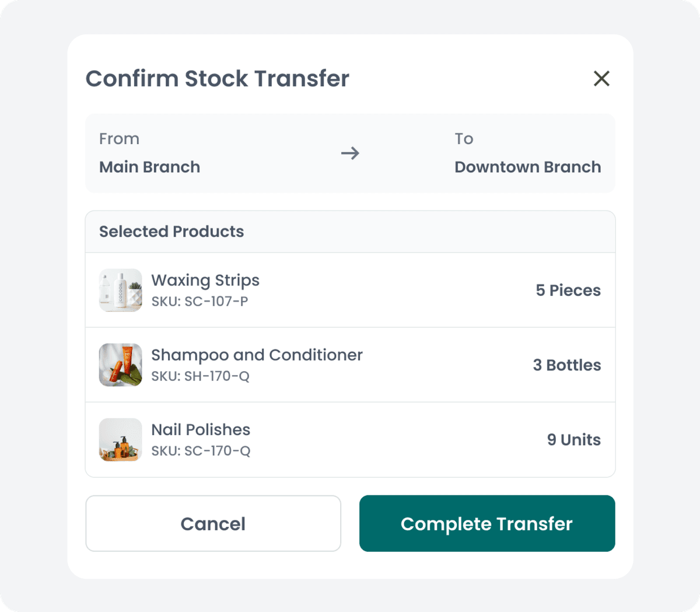This screenshot has width=700, height=612.
Task: Click the Downtown Branch destination
Action: pos(527,167)
